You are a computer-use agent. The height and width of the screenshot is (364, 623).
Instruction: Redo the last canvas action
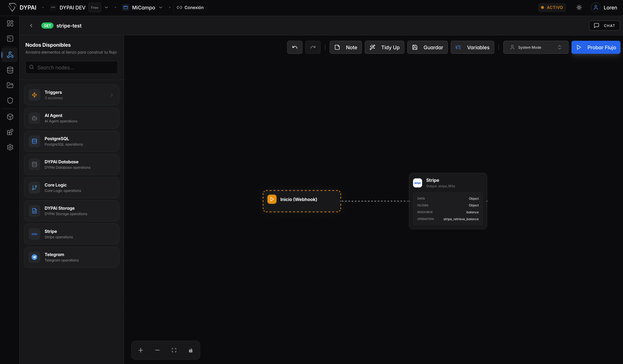coord(313,47)
